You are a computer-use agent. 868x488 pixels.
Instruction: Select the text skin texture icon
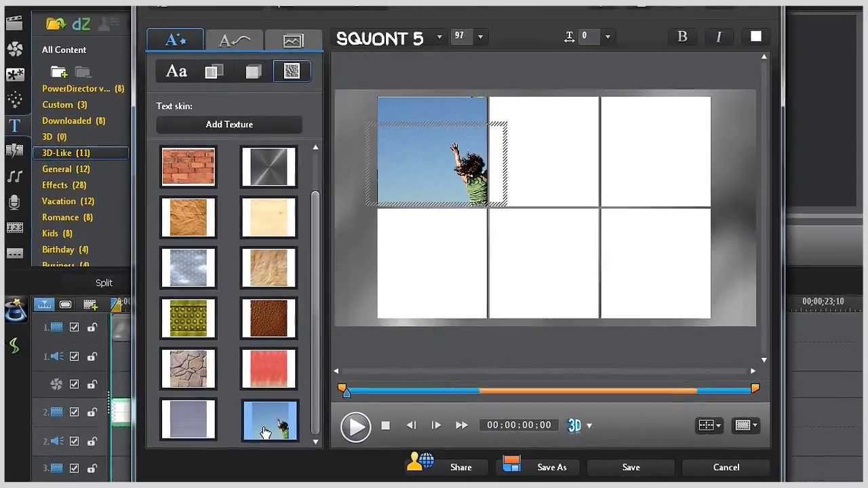[x=292, y=71]
